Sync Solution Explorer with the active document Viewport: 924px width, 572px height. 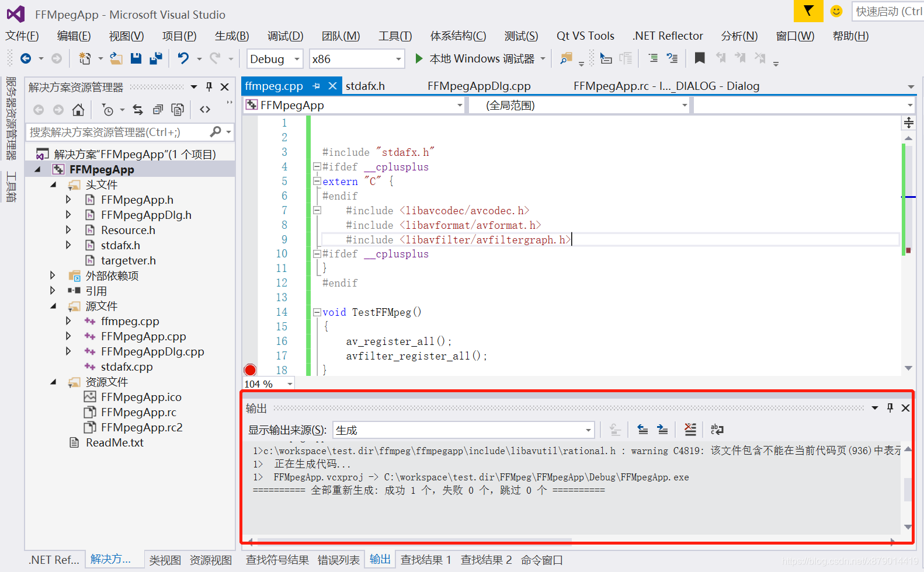pos(138,110)
